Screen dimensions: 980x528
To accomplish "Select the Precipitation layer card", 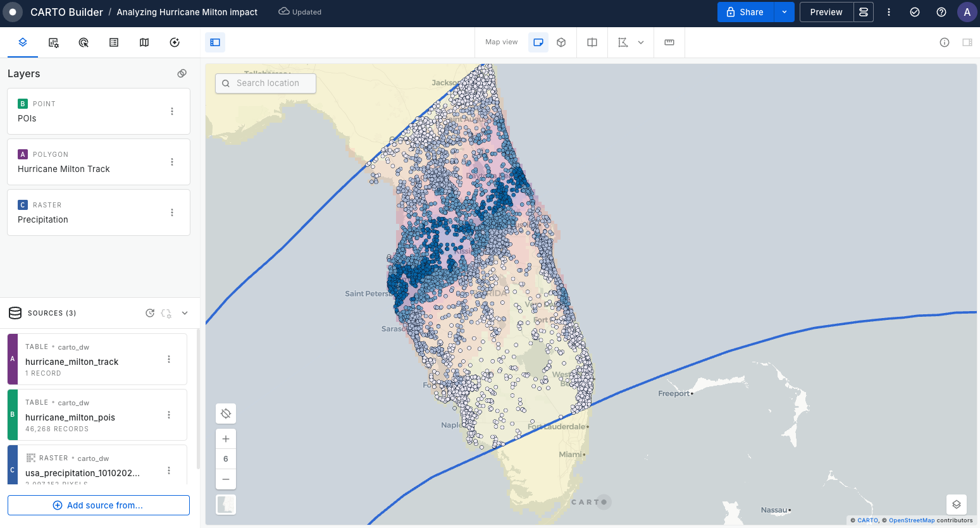I will 99,212.
